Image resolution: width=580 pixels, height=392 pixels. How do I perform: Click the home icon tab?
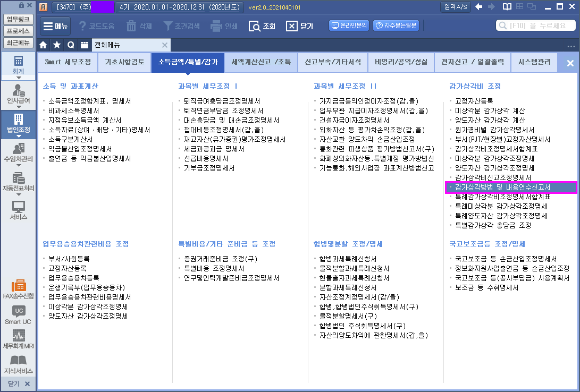click(x=44, y=45)
